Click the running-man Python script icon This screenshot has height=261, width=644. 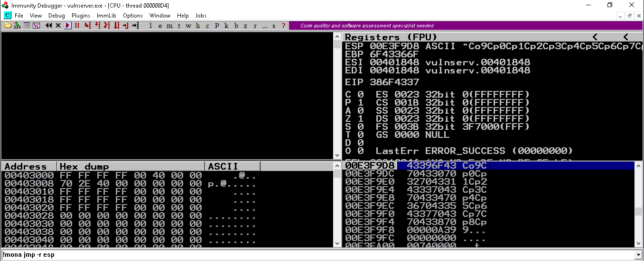[17, 26]
